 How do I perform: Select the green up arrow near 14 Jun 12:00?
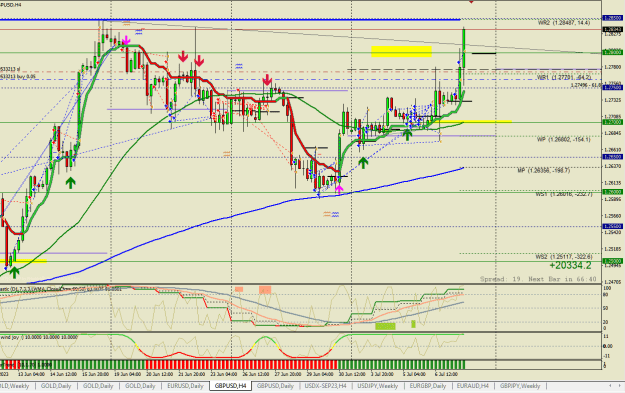pyautogui.click(x=71, y=183)
